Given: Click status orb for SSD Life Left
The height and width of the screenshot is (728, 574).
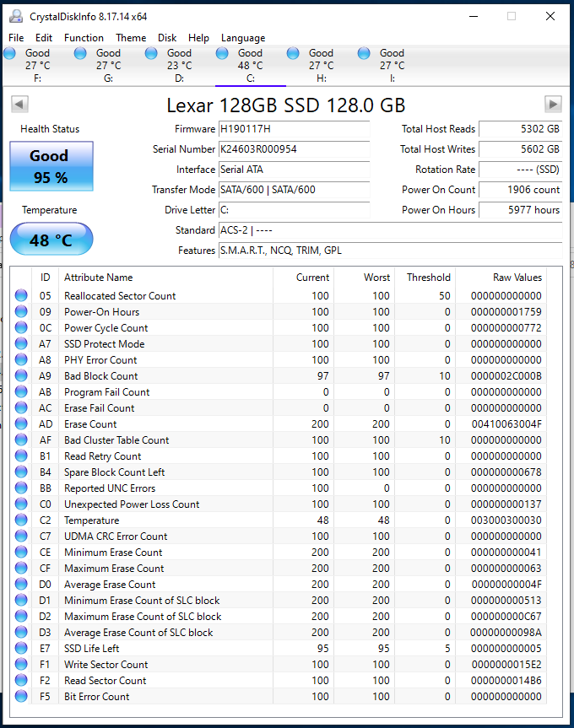Looking at the screenshot, I should 21,648.
